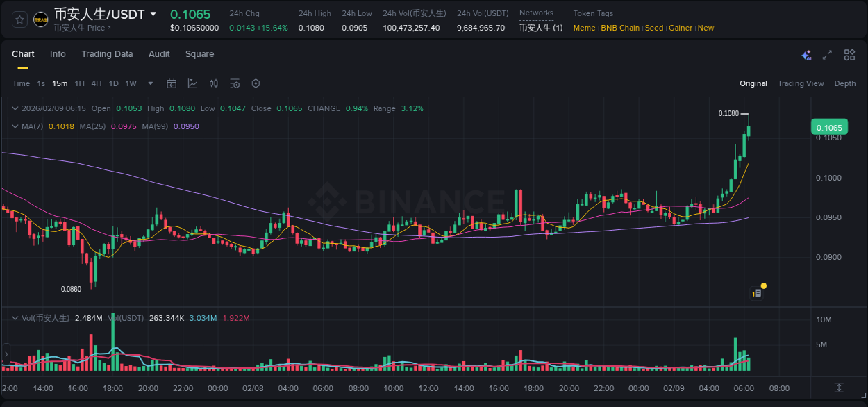
Task: Click the chart screenshot icon near the price scale
Action: pos(757,292)
